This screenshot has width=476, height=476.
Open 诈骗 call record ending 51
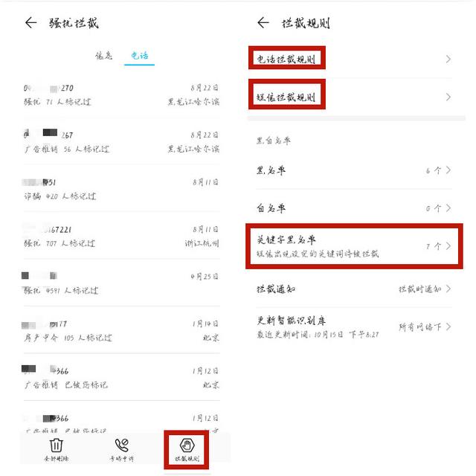tap(121, 189)
